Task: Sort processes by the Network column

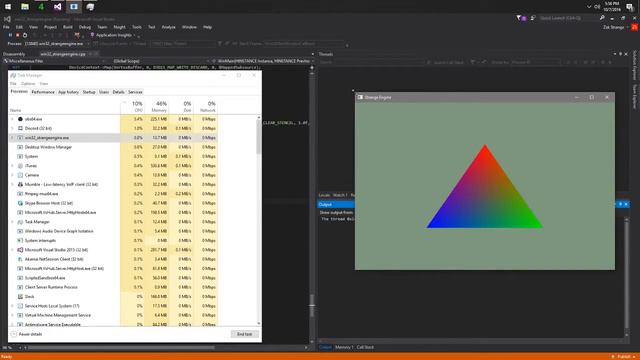Action: [x=205, y=107]
